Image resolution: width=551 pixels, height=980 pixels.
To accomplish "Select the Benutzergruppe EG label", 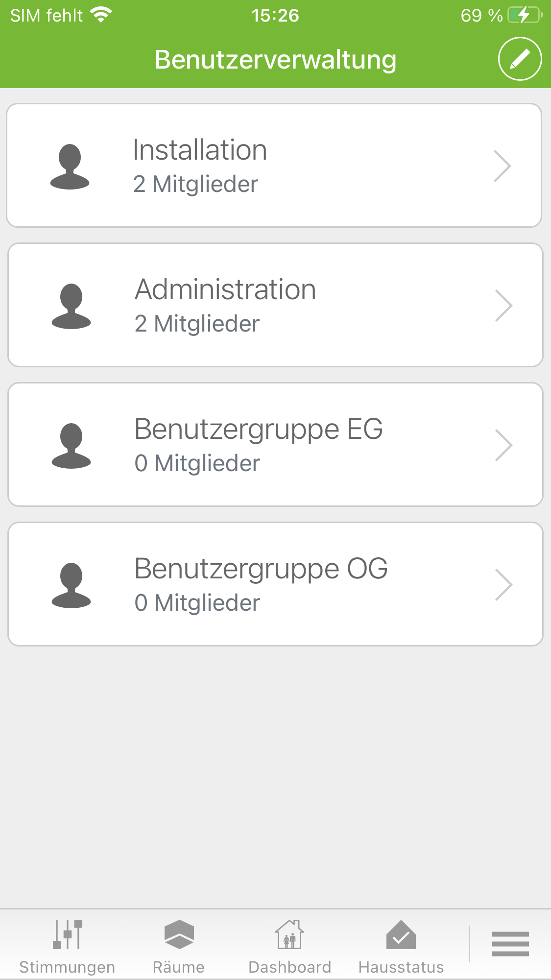I will click(x=259, y=429).
